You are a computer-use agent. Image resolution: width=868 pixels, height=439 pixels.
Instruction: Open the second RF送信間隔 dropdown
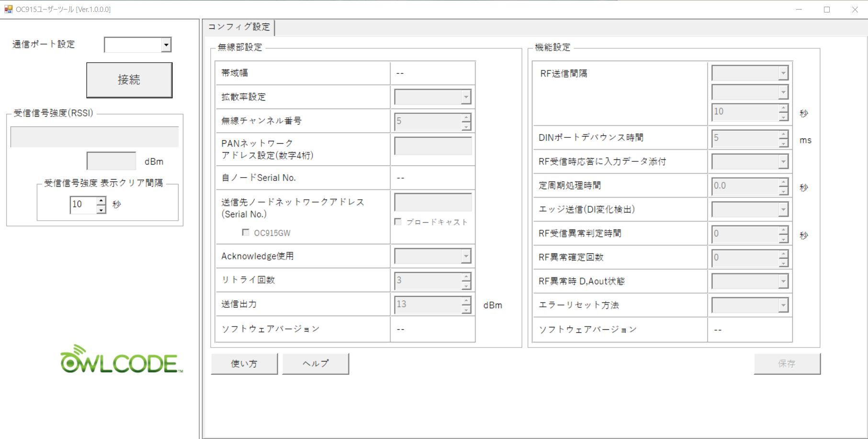click(x=783, y=92)
